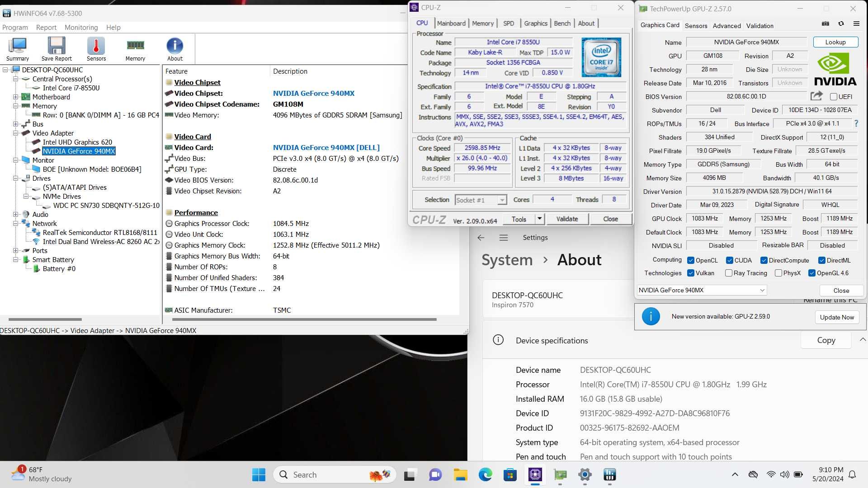Click Validate button in CPU-Z
Screen dimensions: 868x488
(x=567, y=219)
